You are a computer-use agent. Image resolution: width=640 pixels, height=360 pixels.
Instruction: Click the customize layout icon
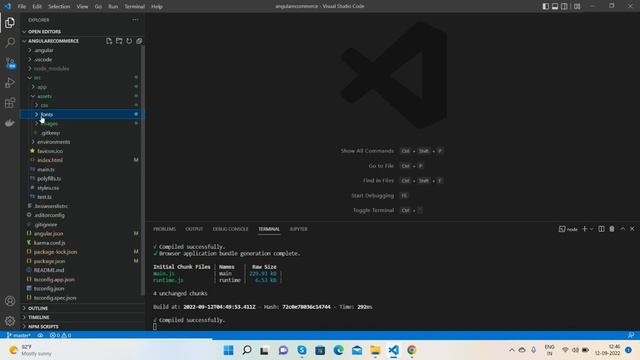click(x=577, y=6)
